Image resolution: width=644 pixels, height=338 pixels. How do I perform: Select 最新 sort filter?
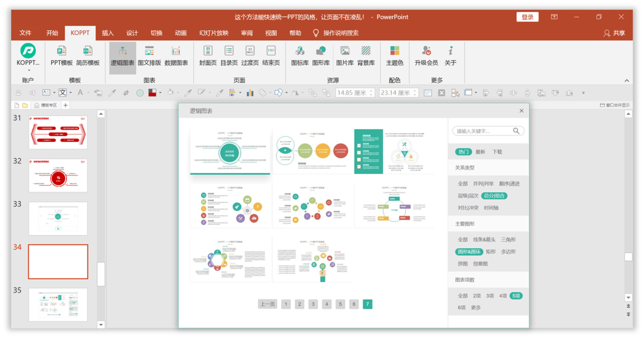(480, 152)
